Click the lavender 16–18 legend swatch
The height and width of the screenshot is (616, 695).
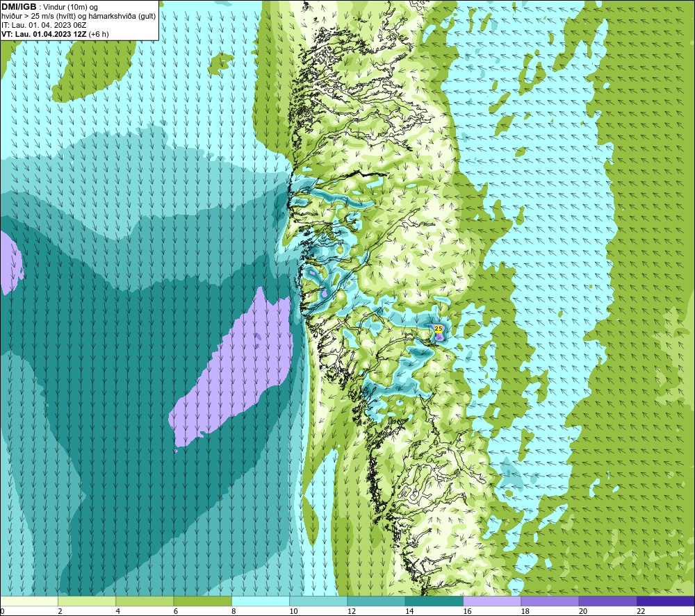(x=492, y=601)
